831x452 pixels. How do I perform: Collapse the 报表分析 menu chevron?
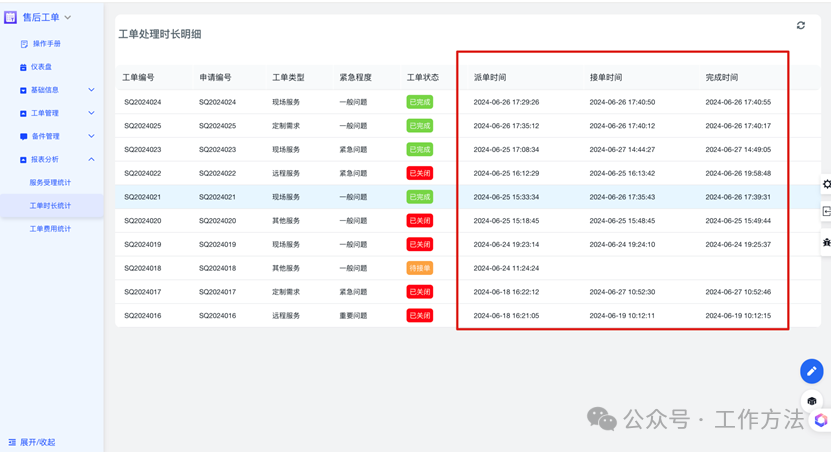coord(91,159)
